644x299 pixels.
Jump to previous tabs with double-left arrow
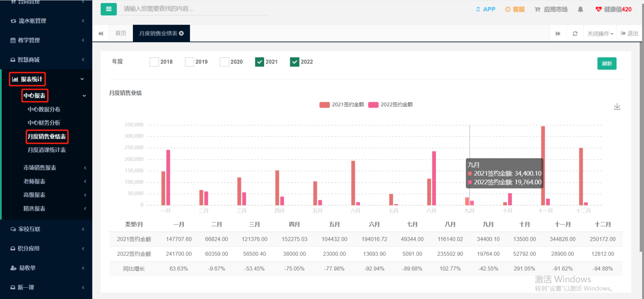[101, 34]
